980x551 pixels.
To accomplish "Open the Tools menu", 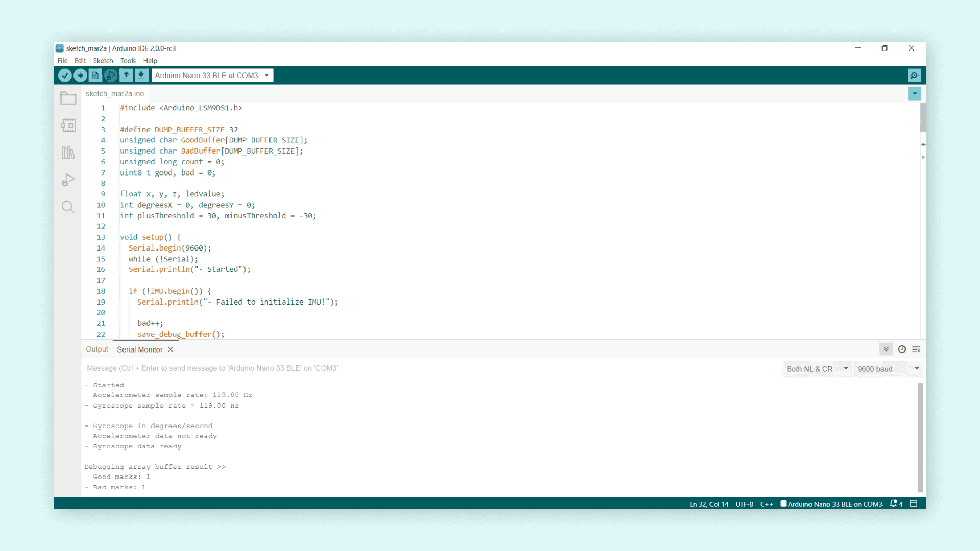I will tap(128, 61).
